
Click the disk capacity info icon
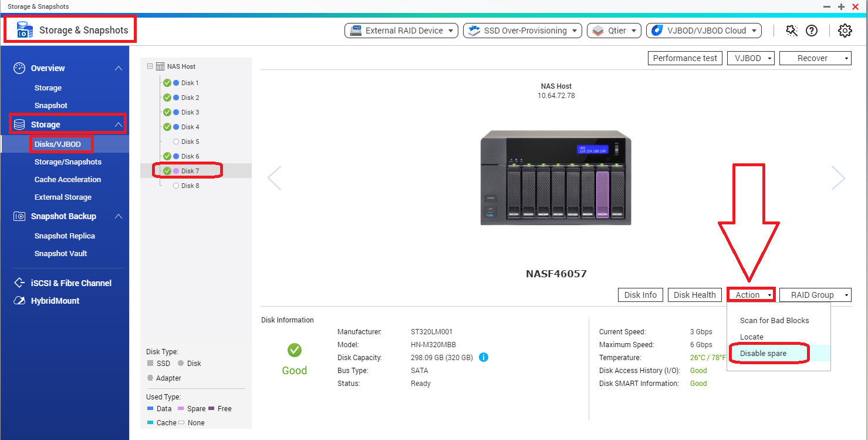484,357
